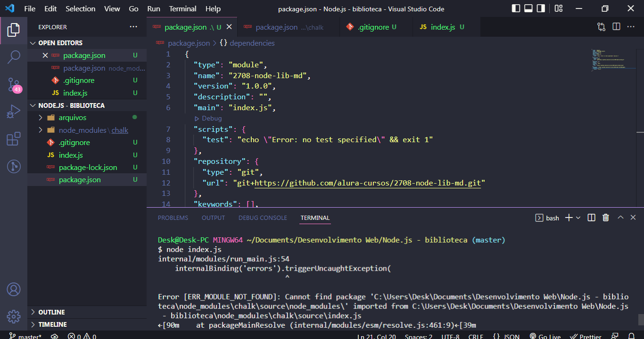
Task: Open the Explorer view in activity bar
Action: [14, 30]
